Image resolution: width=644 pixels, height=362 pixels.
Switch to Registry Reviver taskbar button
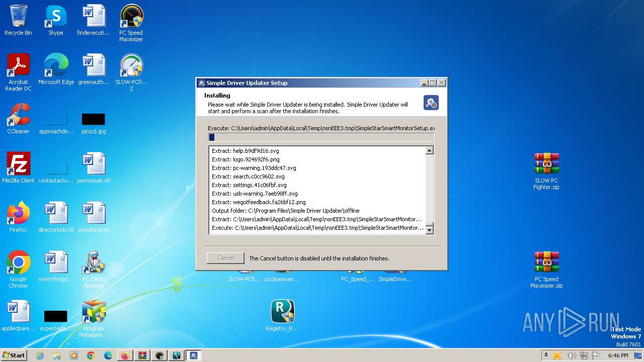(x=176, y=355)
